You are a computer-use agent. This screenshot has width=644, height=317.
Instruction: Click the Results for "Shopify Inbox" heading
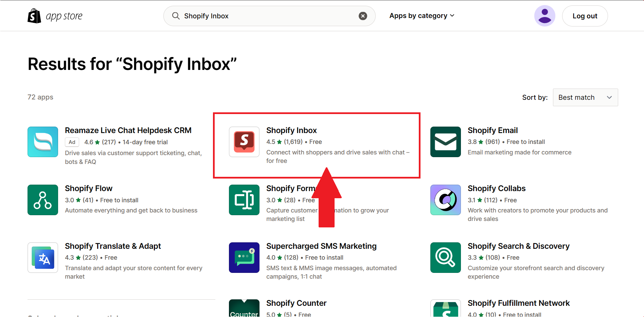132,64
